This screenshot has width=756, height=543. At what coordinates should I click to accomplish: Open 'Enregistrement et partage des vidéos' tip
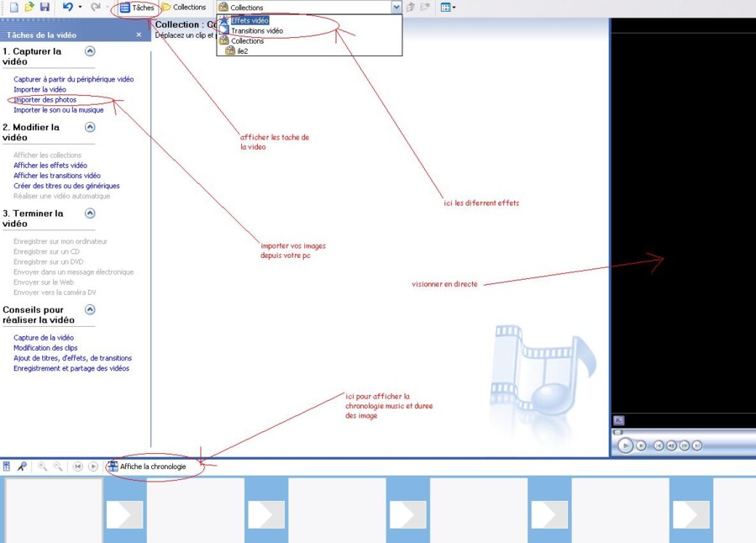tap(71, 368)
